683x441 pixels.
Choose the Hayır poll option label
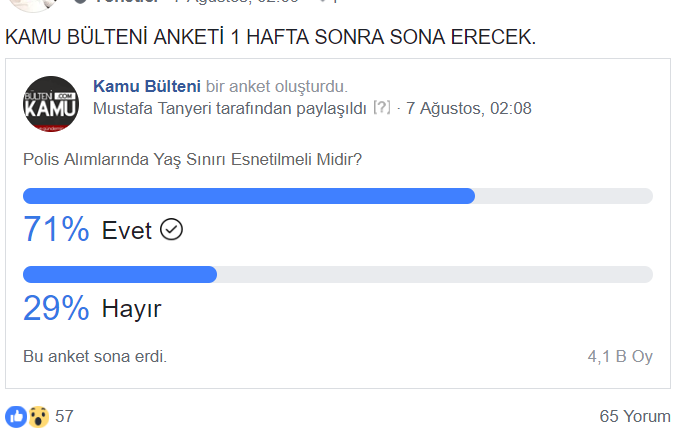[131, 309]
